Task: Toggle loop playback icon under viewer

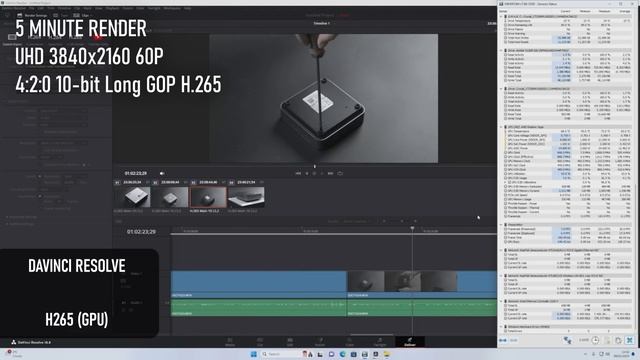Action: click(340, 173)
